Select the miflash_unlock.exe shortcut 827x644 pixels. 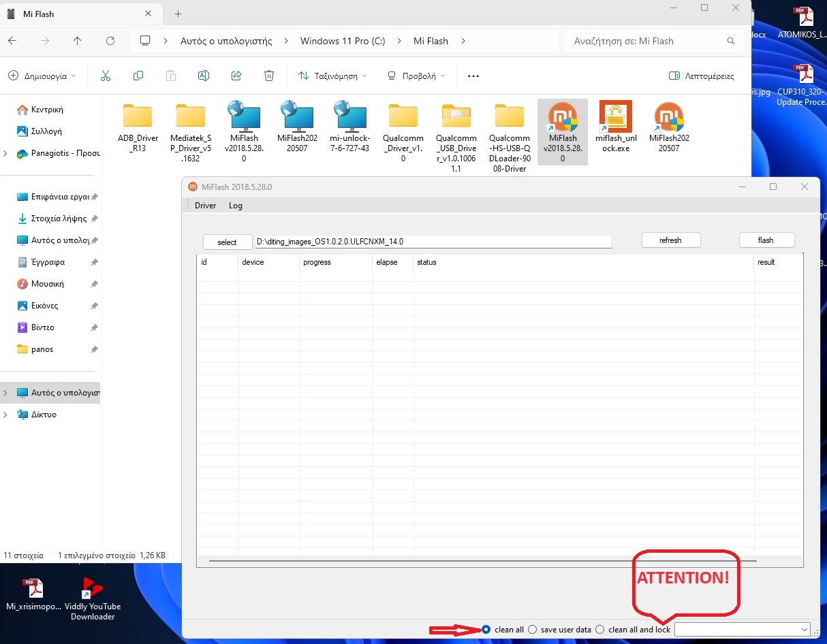point(616,128)
